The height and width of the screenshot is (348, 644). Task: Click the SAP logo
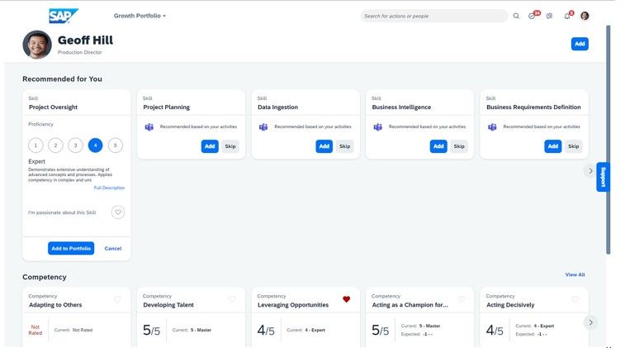tap(64, 16)
